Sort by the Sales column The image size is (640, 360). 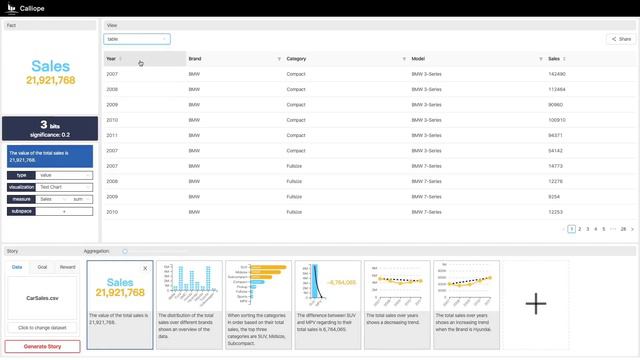(x=564, y=59)
